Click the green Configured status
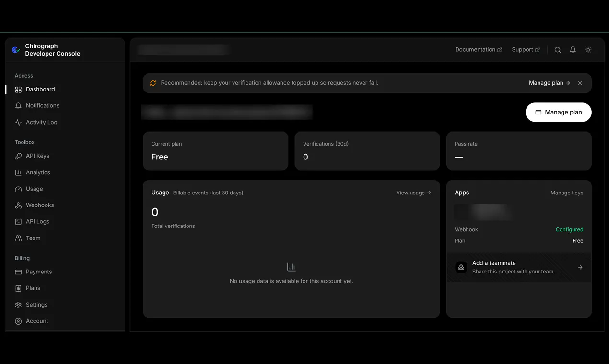Image resolution: width=609 pixels, height=364 pixels. pos(570,230)
